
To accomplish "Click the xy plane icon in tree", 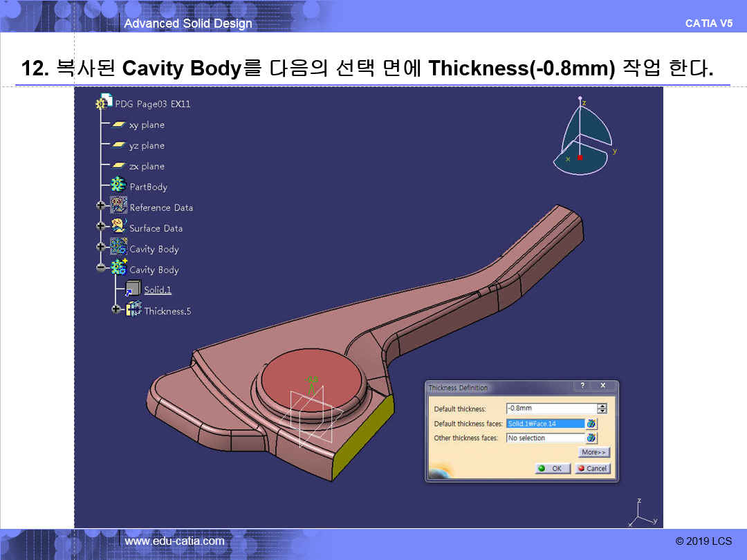I will [x=118, y=124].
